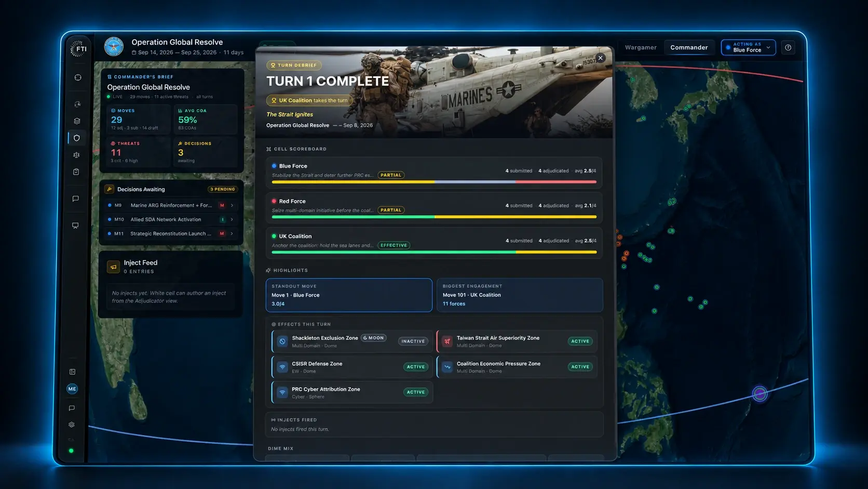The height and width of the screenshot is (489, 868).
Task: Open the settings gear icon in the sidebar
Action: pyautogui.click(x=72, y=425)
